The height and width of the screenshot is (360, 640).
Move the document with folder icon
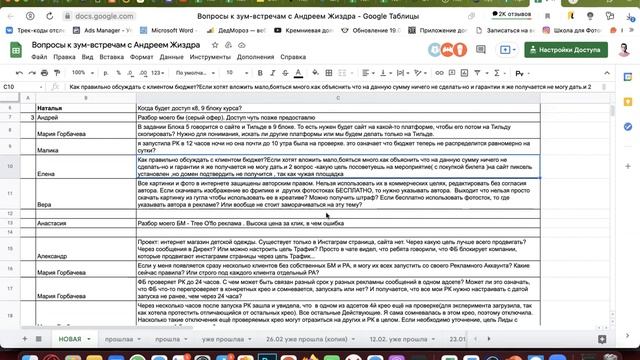click(228, 45)
